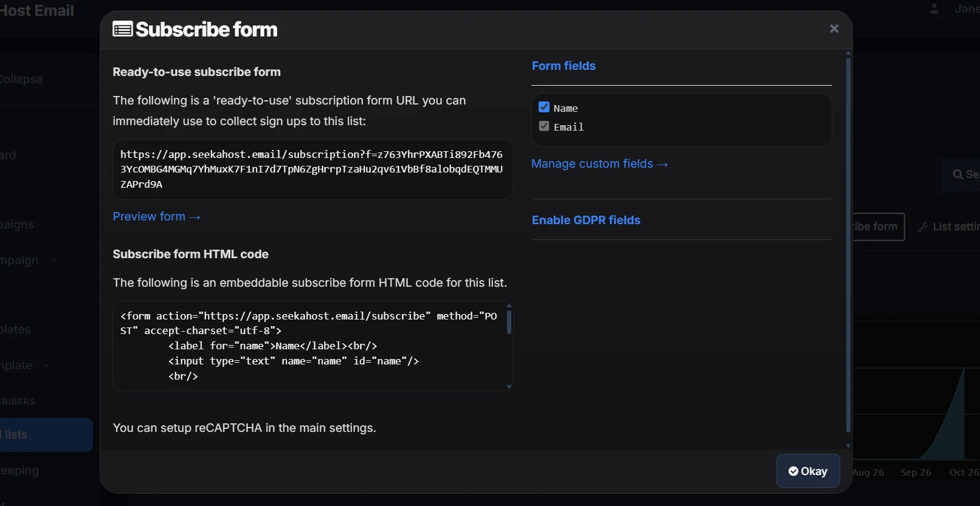Click the dialog scrollbar down arrow

point(848,446)
